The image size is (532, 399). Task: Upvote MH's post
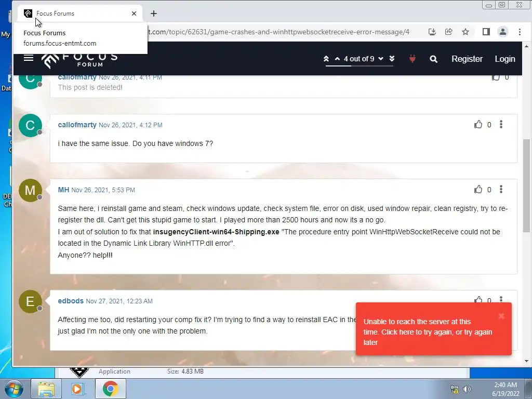478,189
